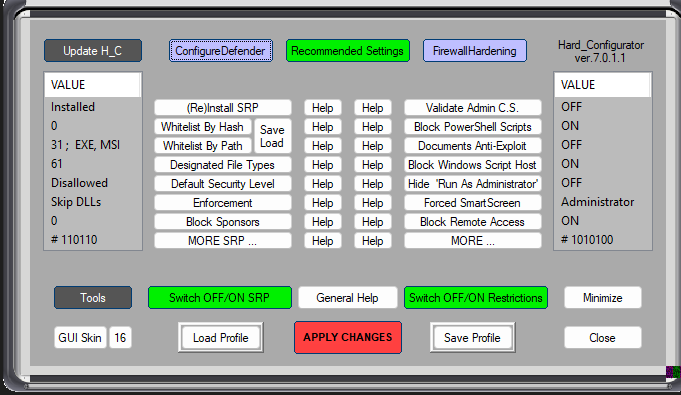
Task: Click the Update H_C button
Action: click(93, 51)
